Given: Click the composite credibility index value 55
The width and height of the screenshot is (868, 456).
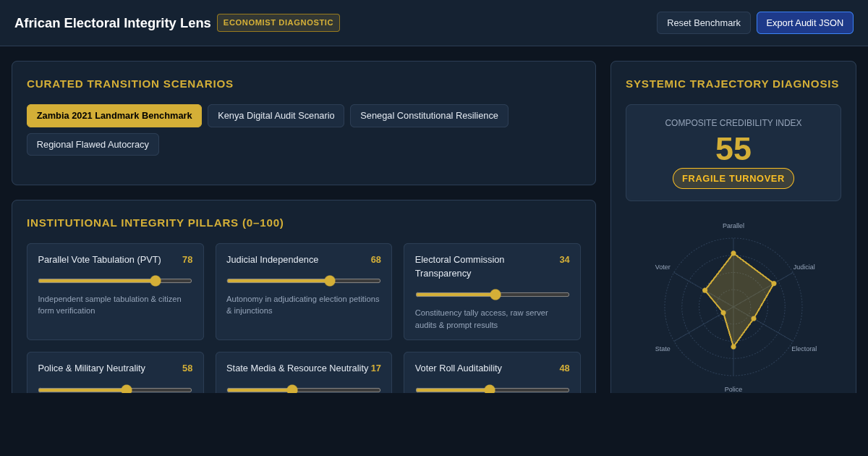Looking at the screenshot, I should (733, 148).
